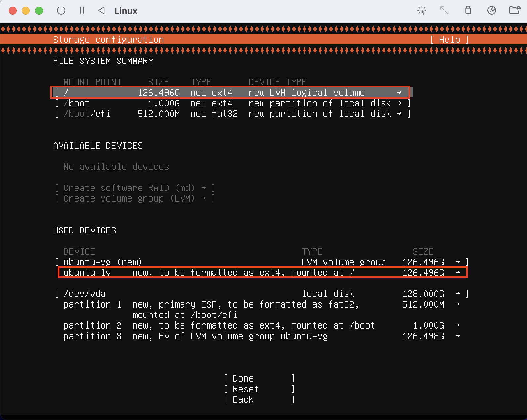Image resolution: width=527 pixels, height=420 pixels.
Task: Open the CD/DVD drive image icon
Action: pyautogui.click(x=492, y=11)
